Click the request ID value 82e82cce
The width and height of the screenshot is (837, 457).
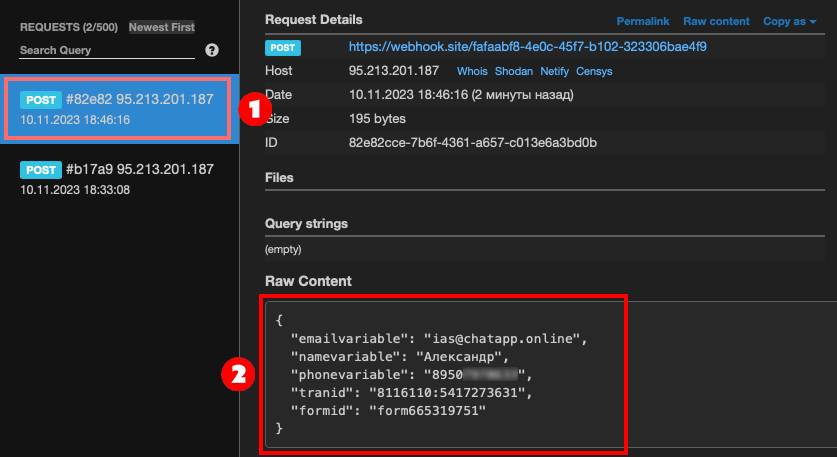(x=472, y=143)
